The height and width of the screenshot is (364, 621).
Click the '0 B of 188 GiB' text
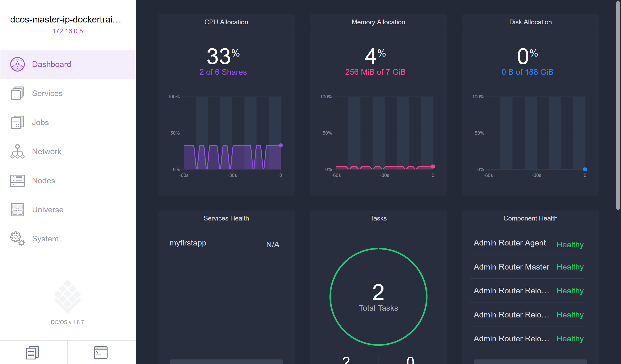tap(527, 72)
